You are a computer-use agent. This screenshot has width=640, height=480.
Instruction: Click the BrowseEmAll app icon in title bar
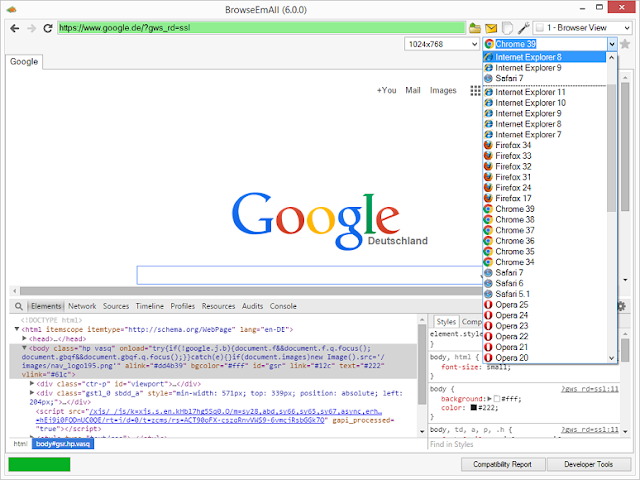click(11, 9)
